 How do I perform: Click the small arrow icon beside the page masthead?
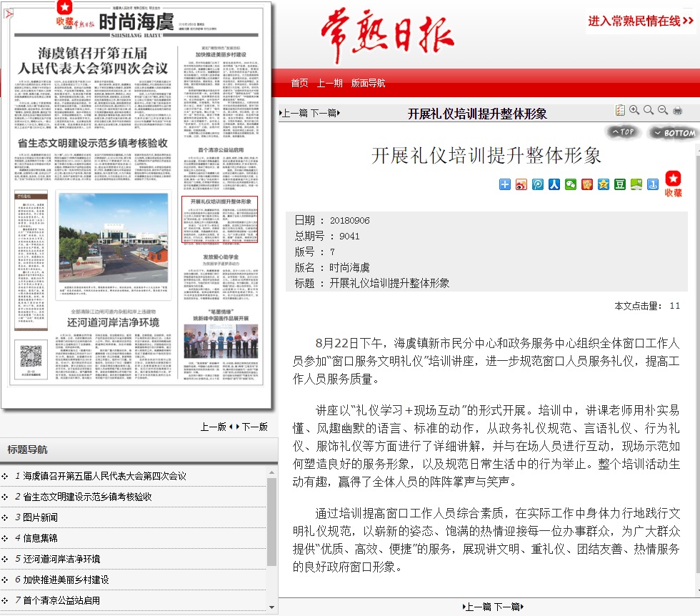(x=9, y=14)
